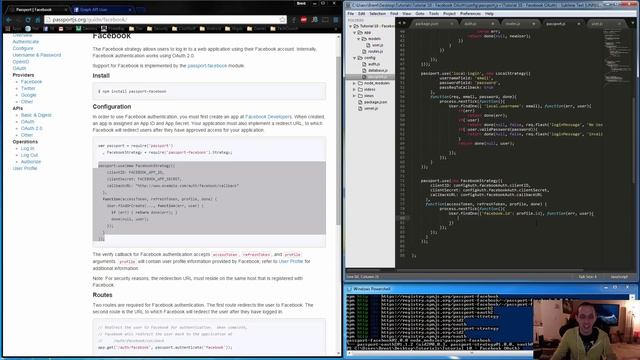This screenshot has width=640, height=360.
Task: Open the Twitter provider link
Action: point(28,88)
